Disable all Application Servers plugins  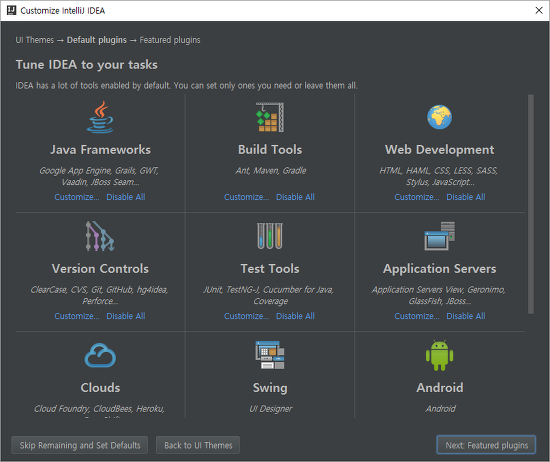(x=466, y=316)
